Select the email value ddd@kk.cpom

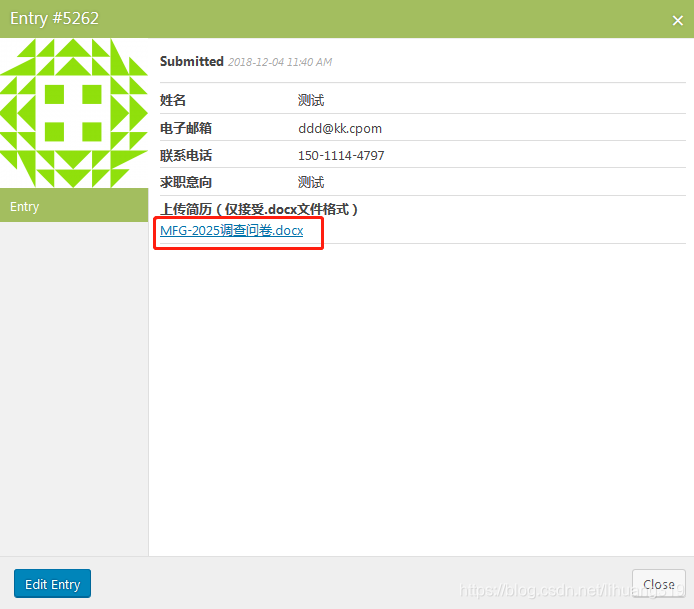tap(339, 128)
